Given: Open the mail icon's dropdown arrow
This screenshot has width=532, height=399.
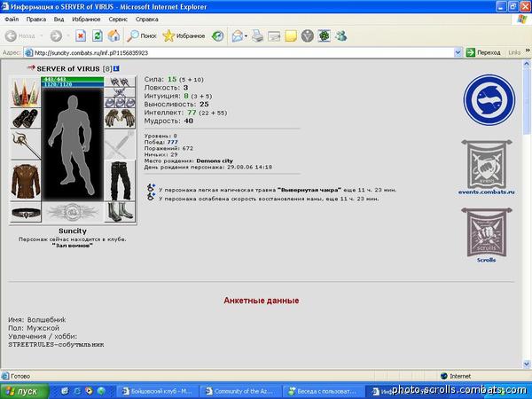Looking at the screenshot, I should pyautogui.click(x=246, y=36).
